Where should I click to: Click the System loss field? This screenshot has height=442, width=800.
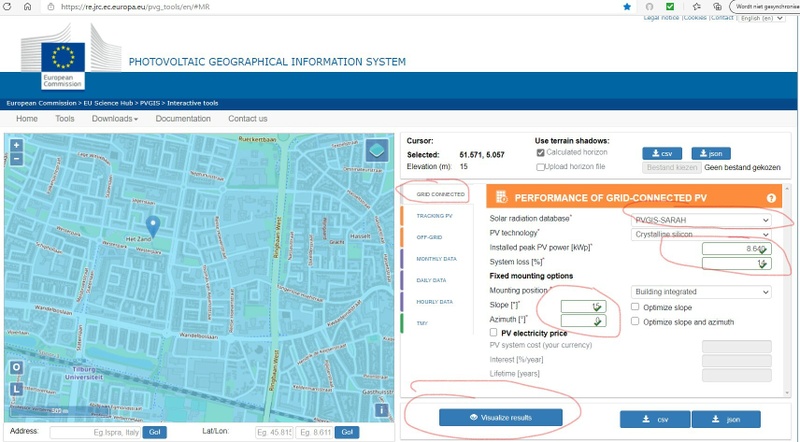click(736, 263)
